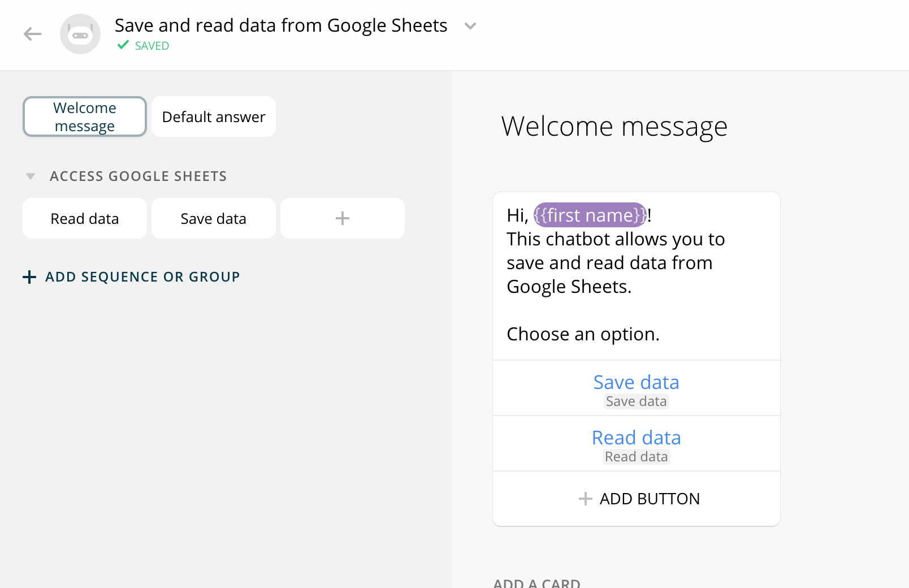Collapse the Access Google Sheets group
Image resolution: width=909 pixels, height=588 pixels.
tap(31, 176)
